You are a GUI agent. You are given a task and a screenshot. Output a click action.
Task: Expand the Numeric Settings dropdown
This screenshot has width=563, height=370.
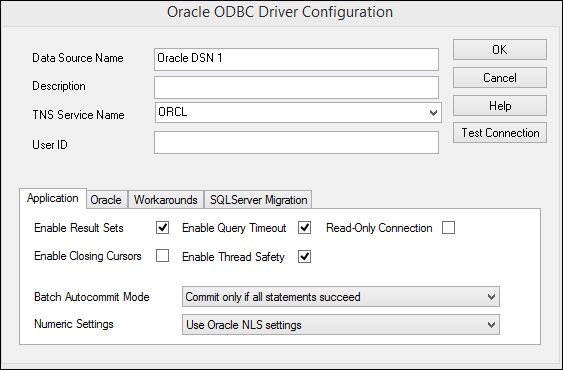[341, 325]
